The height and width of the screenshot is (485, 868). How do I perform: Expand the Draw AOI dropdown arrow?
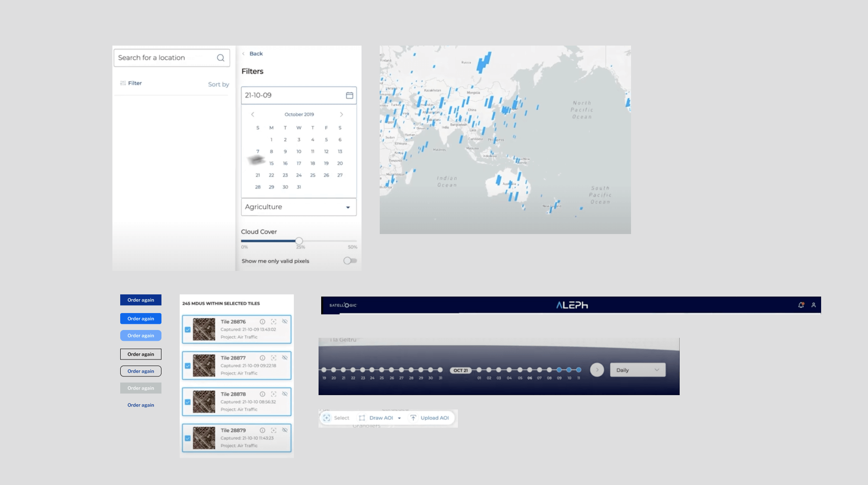(x=399, y=418)
